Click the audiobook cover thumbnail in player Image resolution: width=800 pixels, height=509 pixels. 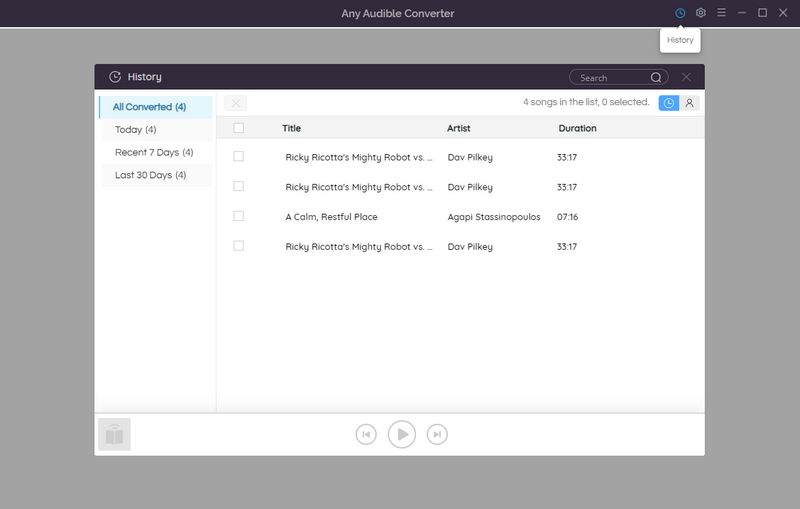coord(114,435)
